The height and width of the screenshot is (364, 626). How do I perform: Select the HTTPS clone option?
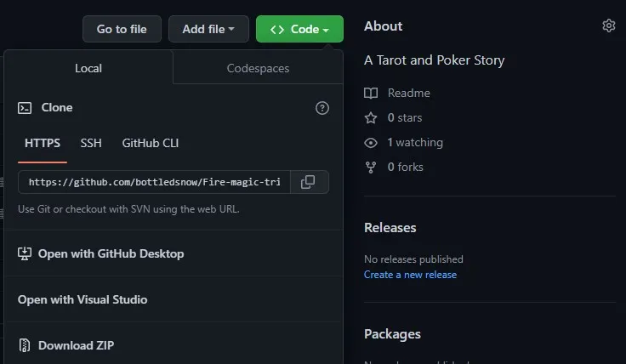point(43,143)
